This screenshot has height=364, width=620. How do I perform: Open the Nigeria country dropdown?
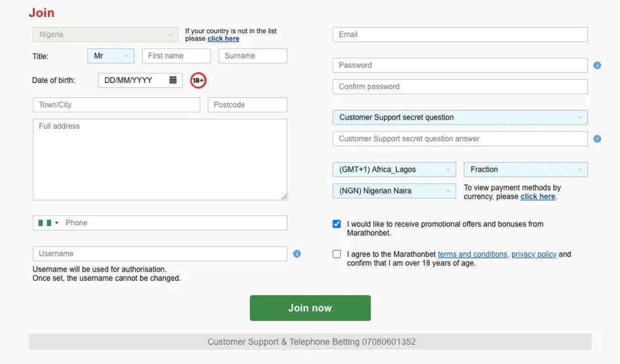[105, 35]
